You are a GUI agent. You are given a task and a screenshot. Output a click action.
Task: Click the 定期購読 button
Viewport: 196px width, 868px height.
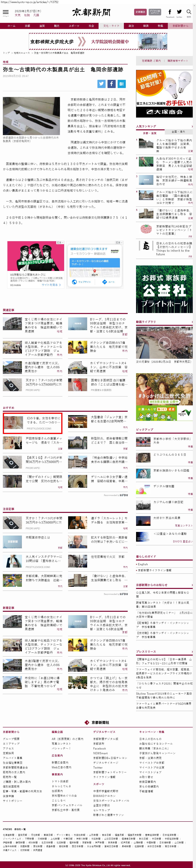[140, 12]
